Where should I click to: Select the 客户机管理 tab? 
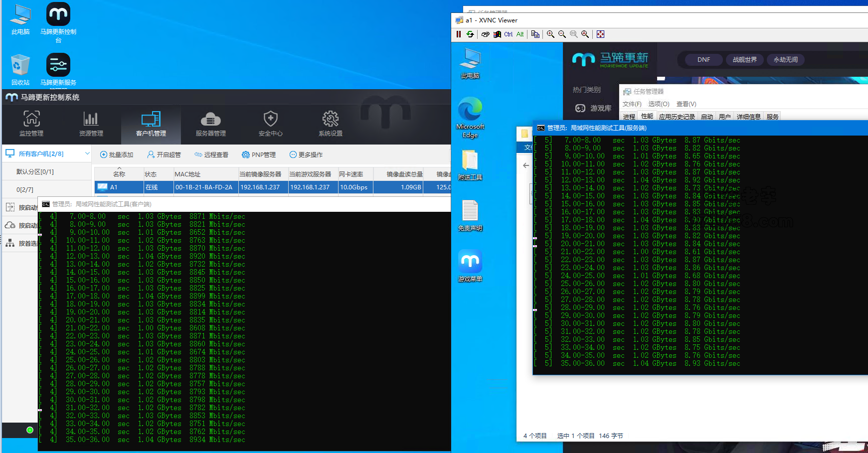tap(151, 124)
